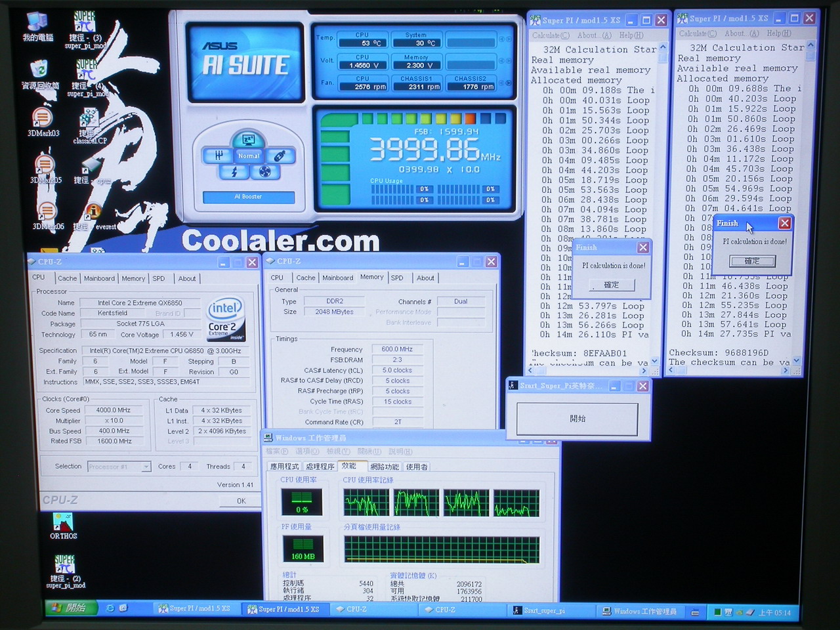Screen dimensions: 840x630
Task: Open the Applications (應用程式) tab in Task Manager
Action: [284, 467]
